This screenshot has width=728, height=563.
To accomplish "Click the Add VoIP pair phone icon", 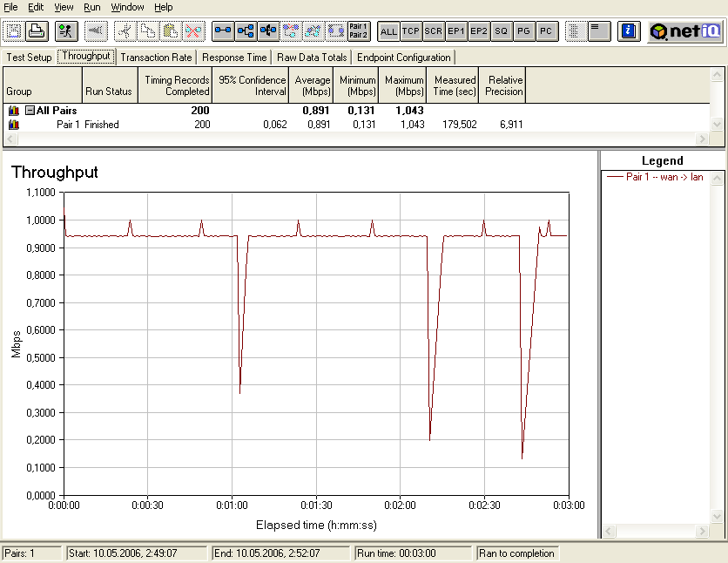I will [269, 31].
